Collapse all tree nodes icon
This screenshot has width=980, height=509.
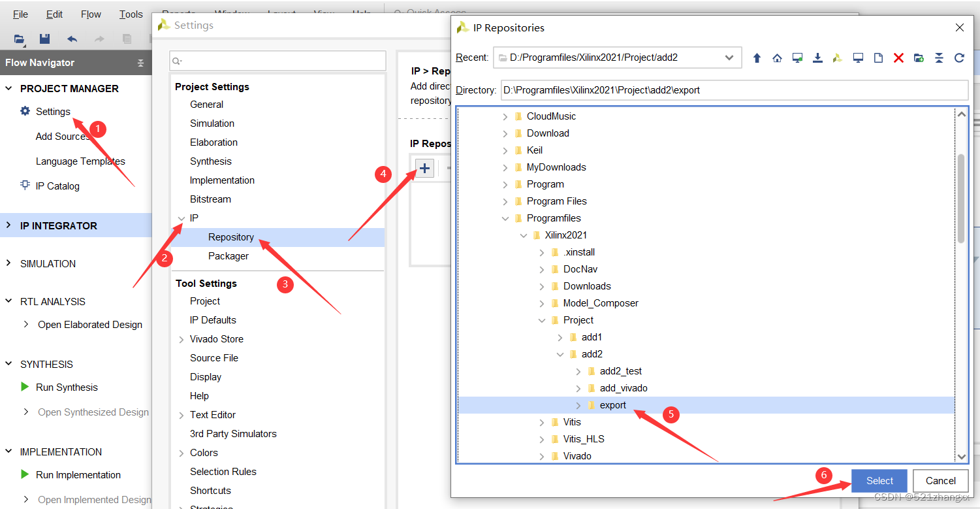pyautogui.click(x=939, y=58)
